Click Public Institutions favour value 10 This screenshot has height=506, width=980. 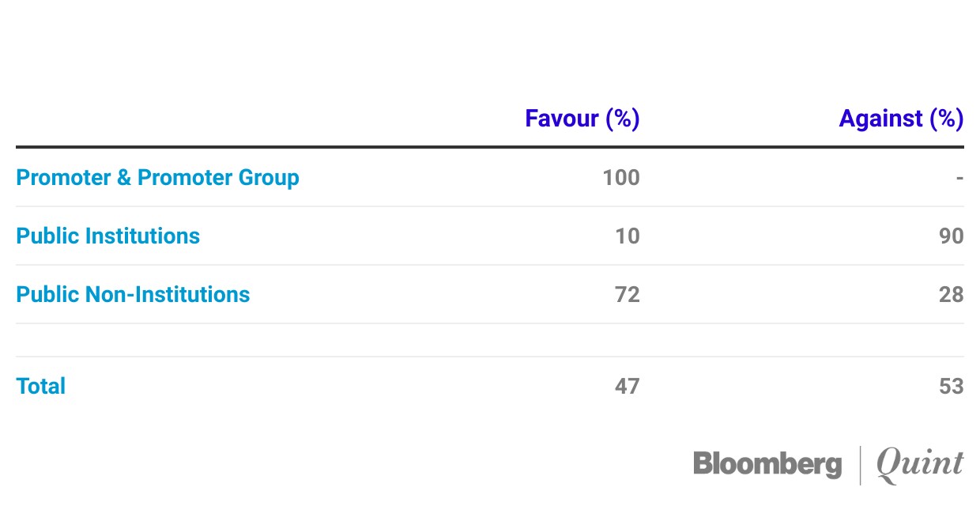[628, 236]
